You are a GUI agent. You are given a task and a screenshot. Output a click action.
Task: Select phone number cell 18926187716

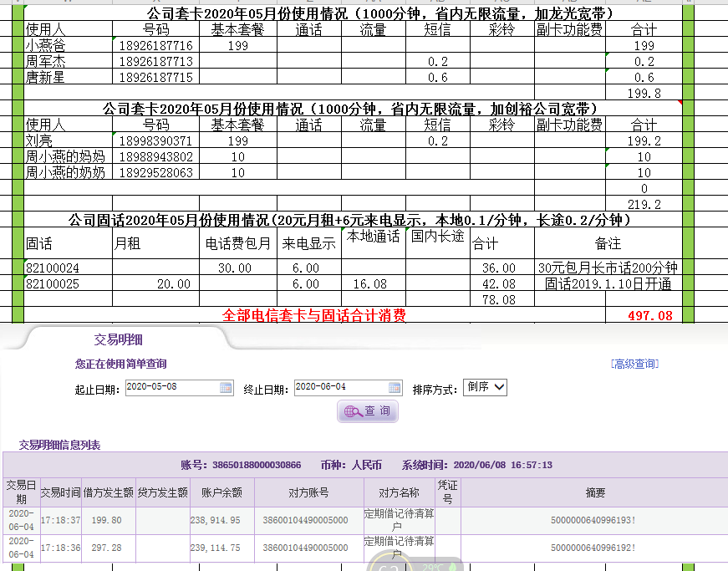pos(155,46)
